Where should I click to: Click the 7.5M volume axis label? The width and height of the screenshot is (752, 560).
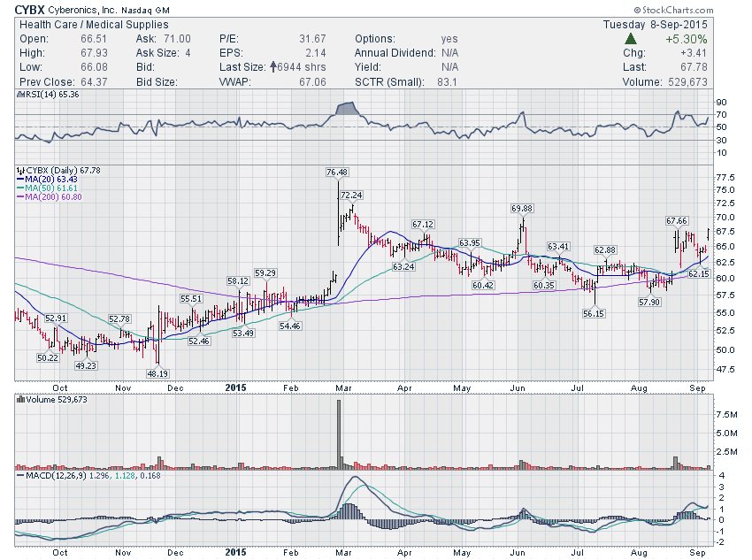coord(726,415)
